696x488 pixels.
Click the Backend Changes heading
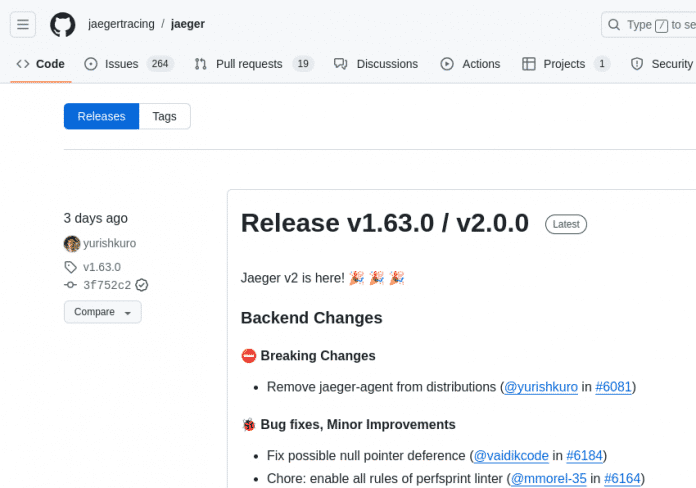coord(312,318)
